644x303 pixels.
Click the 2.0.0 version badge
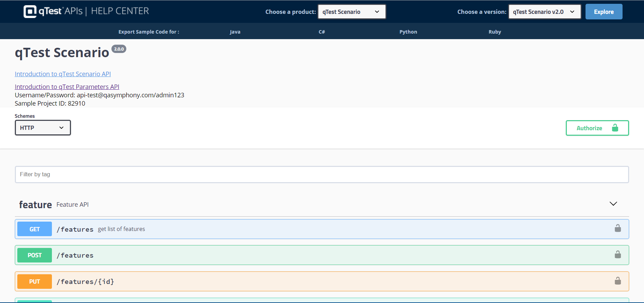pyautogui.click(x=119, y=49)
